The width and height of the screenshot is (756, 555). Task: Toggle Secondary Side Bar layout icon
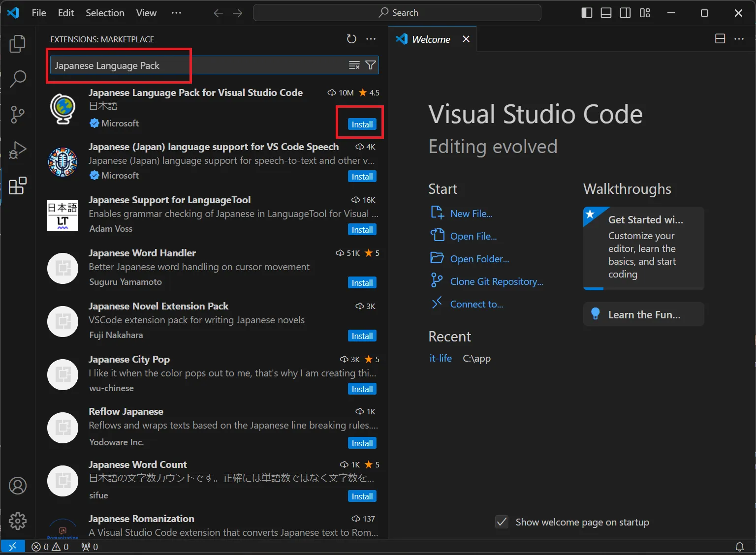pyautogui.click(x=625, y=13)
